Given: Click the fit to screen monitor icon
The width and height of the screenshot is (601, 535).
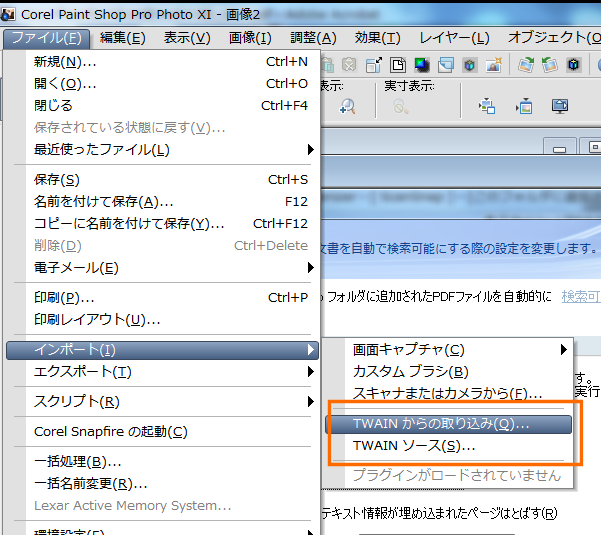Looking at the screenshot, I should 560,106.
